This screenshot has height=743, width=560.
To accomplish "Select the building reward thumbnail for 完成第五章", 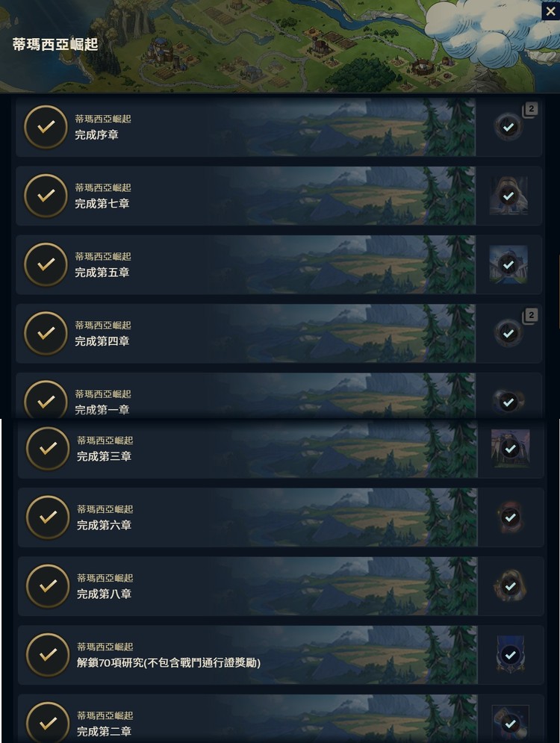I will click(x=508, y=264).
